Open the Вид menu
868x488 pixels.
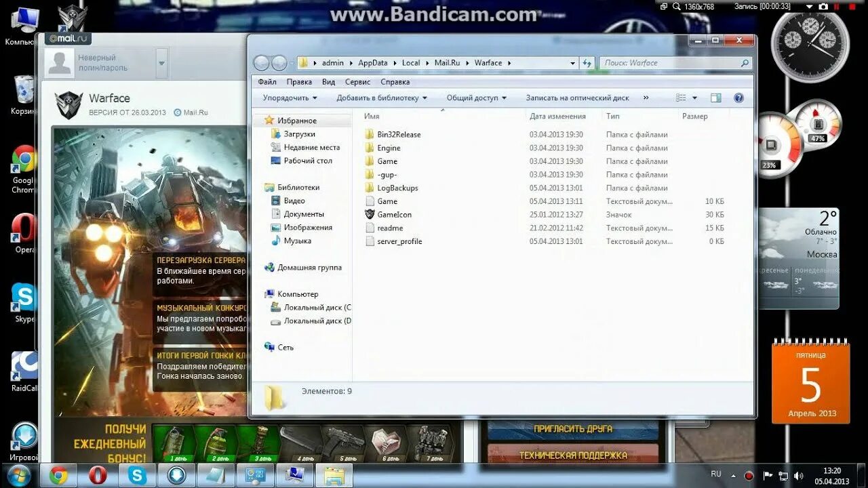tap(328, 82)
